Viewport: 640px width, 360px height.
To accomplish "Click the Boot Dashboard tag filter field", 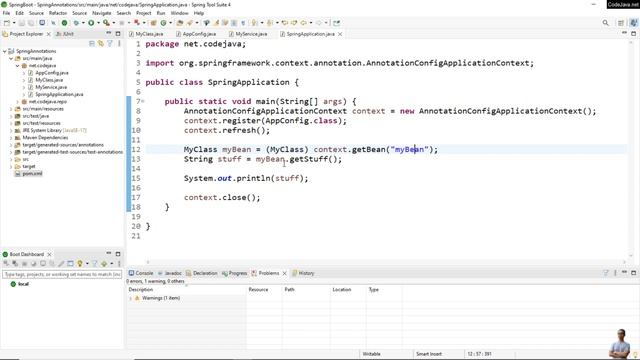I will point(62,274).
